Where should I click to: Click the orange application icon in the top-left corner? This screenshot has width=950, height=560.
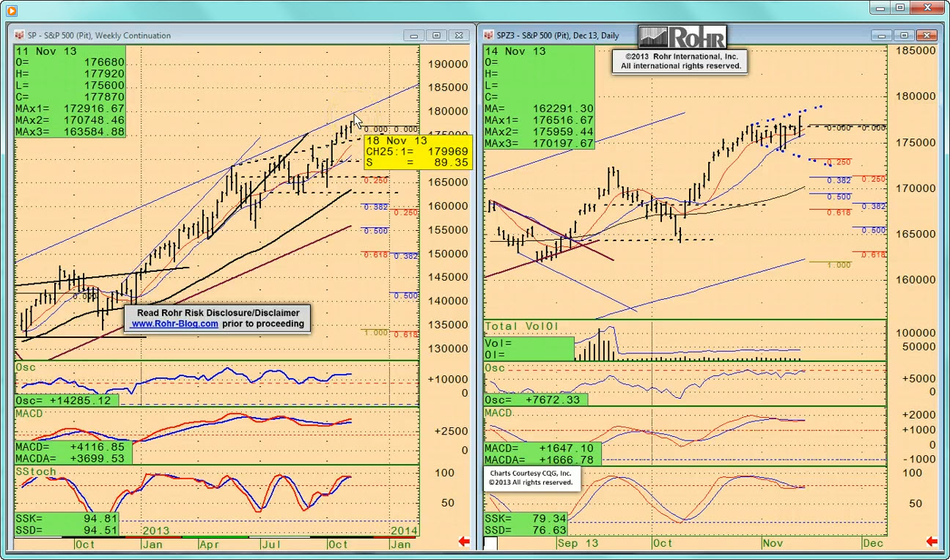[x=11, y=10]
